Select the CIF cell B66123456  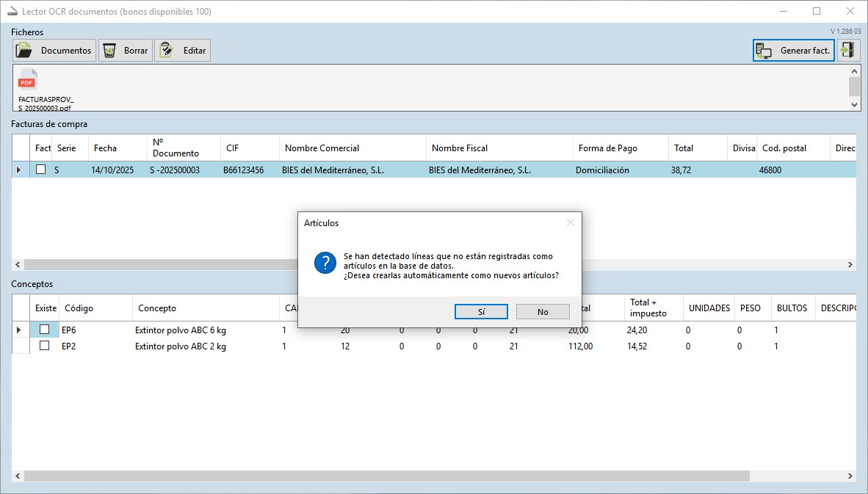click(x=250, y=170)
